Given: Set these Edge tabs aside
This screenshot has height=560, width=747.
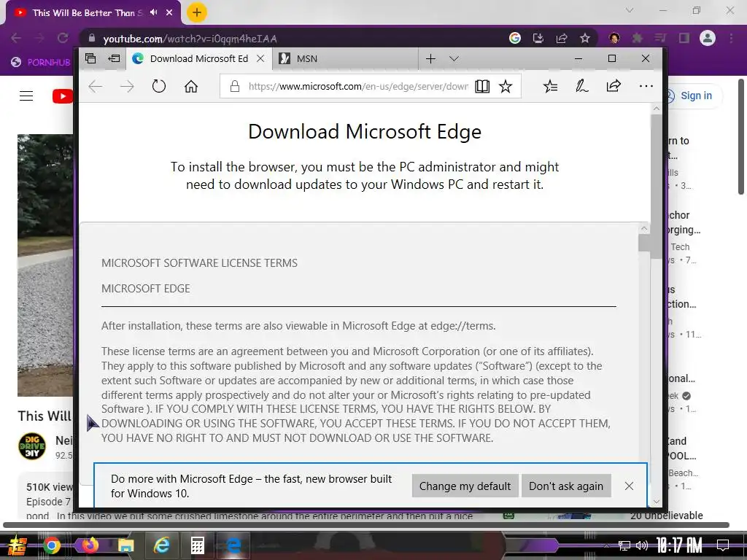Looking at the screenshot, I should [x=114, y=58].
